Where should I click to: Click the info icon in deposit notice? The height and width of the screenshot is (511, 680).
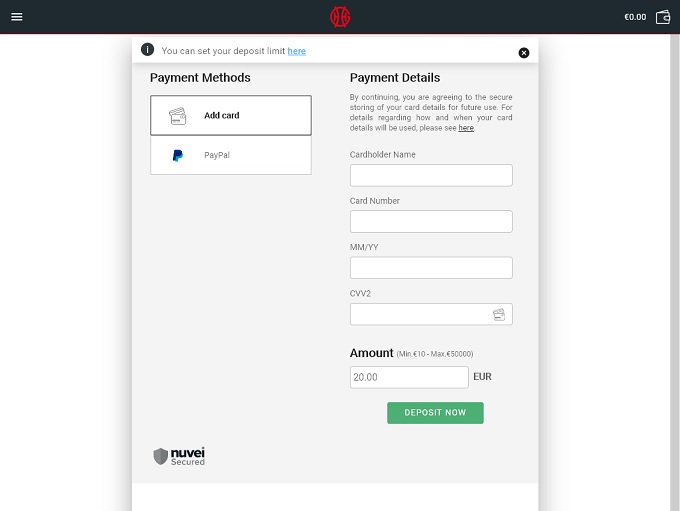tap(148, 50)
